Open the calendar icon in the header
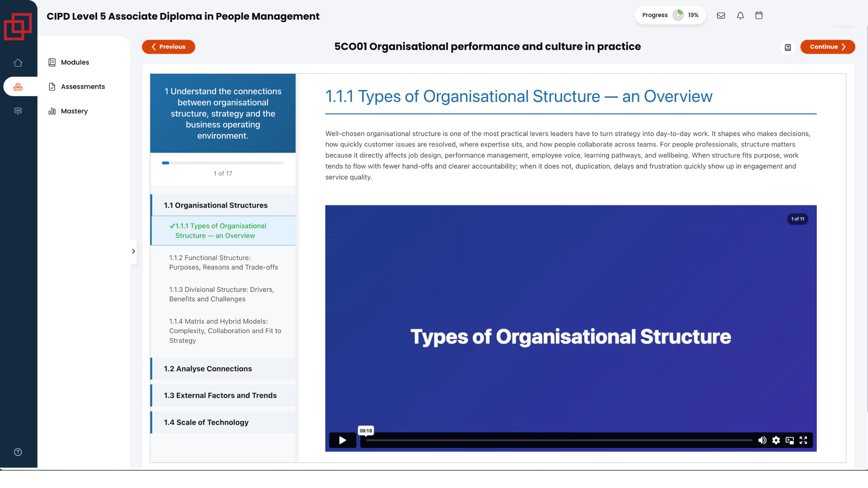The width and height of the screenshot is (868, 488). tap(759, 15)
